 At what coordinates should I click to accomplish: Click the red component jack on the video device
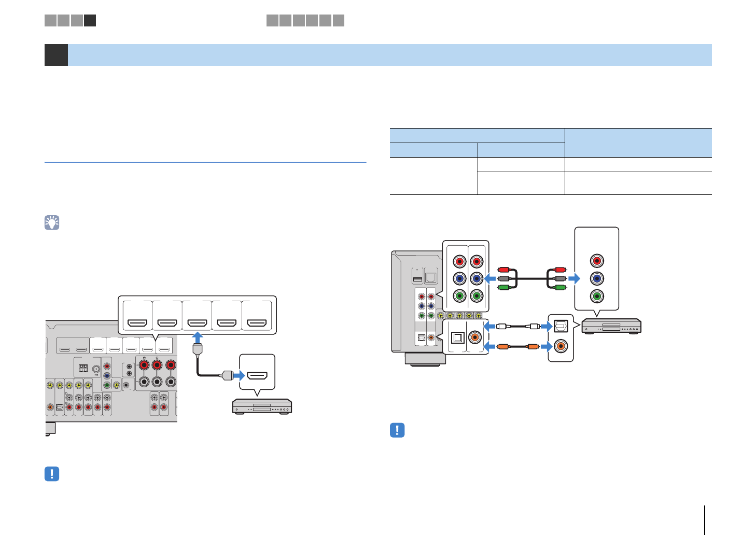(597, 261)
